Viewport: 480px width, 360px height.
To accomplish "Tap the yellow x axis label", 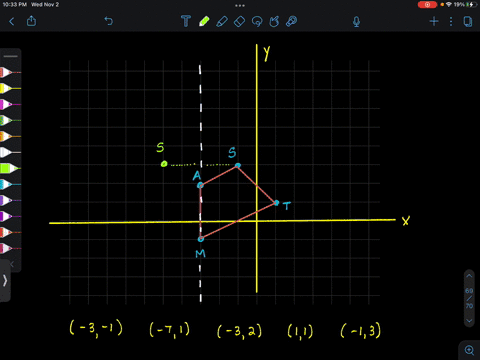I will (406, 221).
